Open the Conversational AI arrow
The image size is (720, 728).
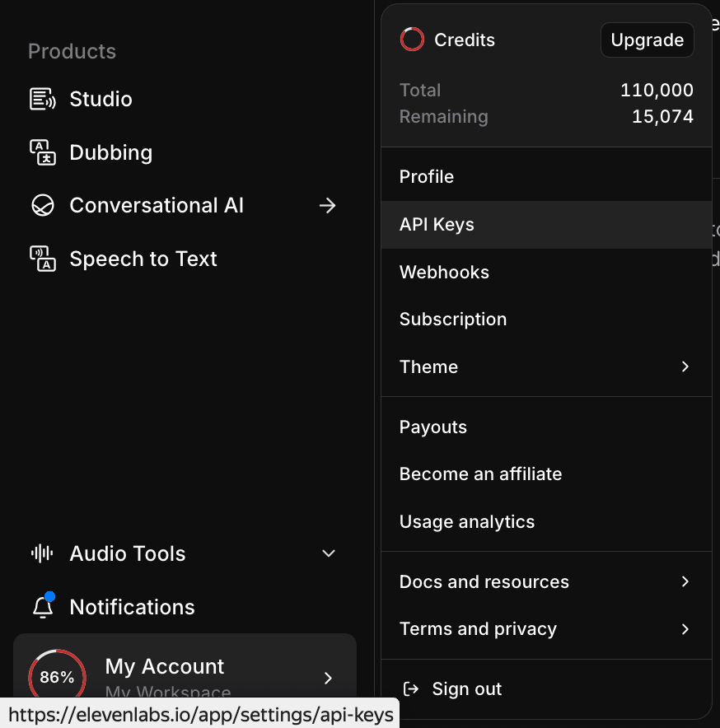pos(328,206)
